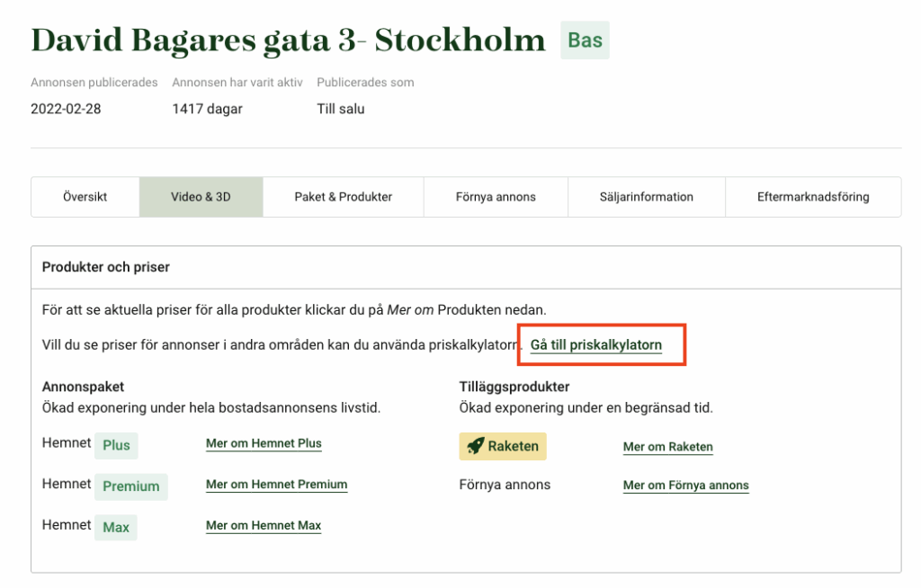Click the Plus package badge
Screen dimensions: 921x588
coord(116,445)
